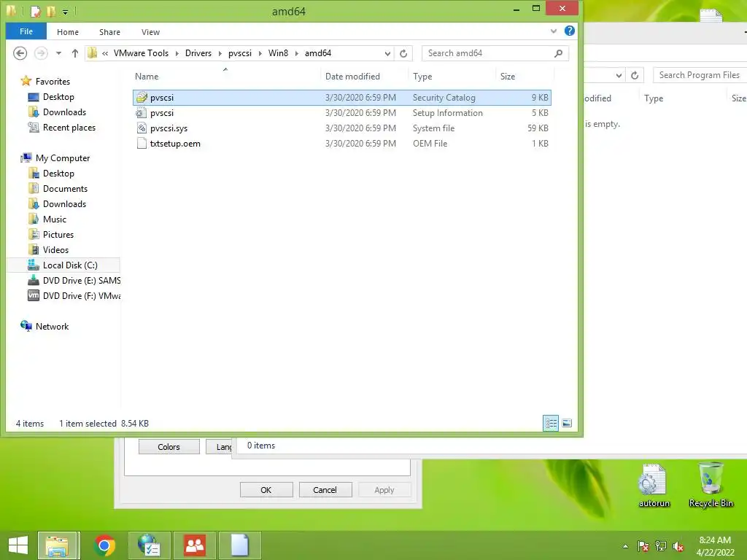Image resolution: width=747 pixels, height=560 pixels.
Task: Open the File ribbon tab
Action: click(26, 31)
